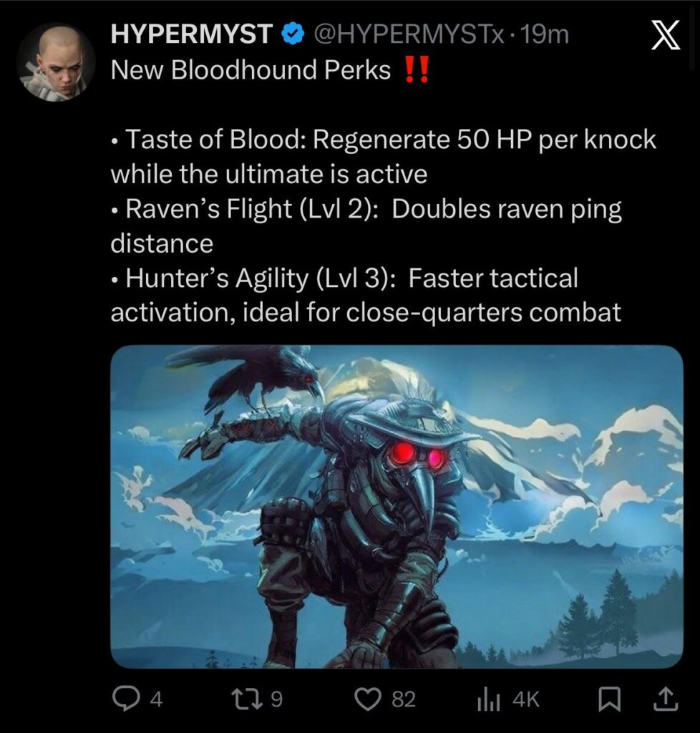Bookmark this Bloodhound Perks tweet
Viewport: 700px width, 733px height.
[x=610, y=699]
